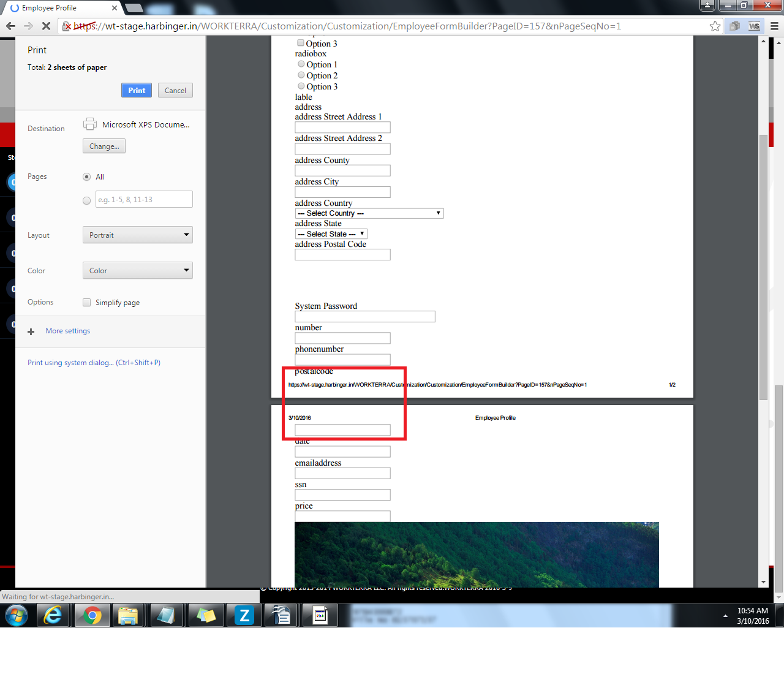This screenshot has width=784, height=674.
Task: Click the WS extension icon
Action: (754, 26)
